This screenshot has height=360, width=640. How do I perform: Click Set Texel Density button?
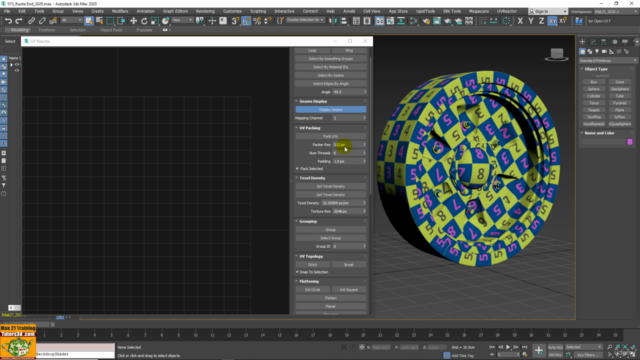coord(331,186)
